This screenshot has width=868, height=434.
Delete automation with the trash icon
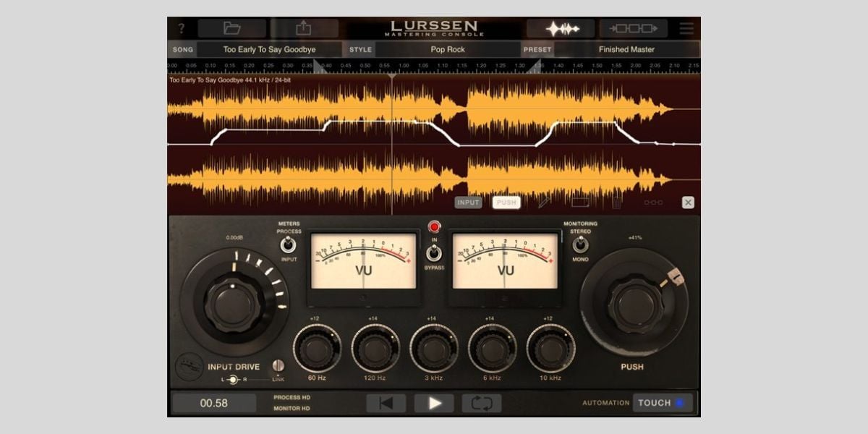tap(616, 203)
